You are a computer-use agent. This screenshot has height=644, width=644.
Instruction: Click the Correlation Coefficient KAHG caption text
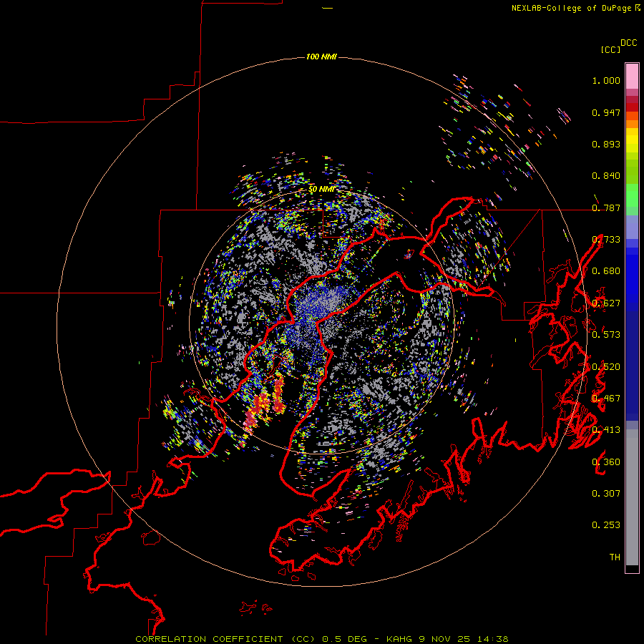pos(322,639)
